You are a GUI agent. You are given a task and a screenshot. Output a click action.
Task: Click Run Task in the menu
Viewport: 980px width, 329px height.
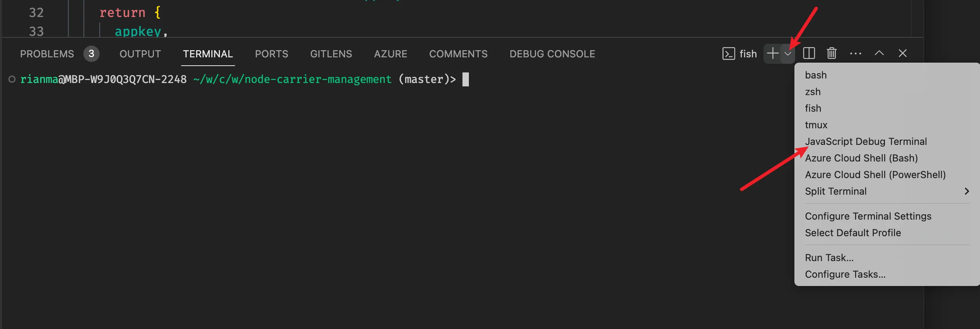tap(829, 257)
